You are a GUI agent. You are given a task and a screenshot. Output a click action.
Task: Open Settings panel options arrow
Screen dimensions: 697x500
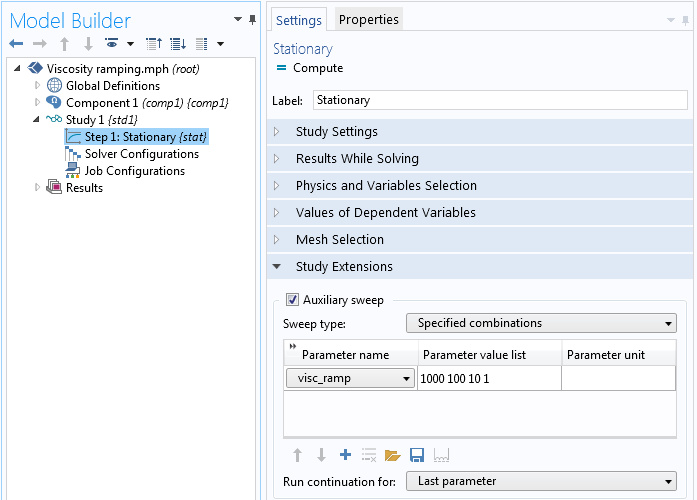(x=671, y=20)
